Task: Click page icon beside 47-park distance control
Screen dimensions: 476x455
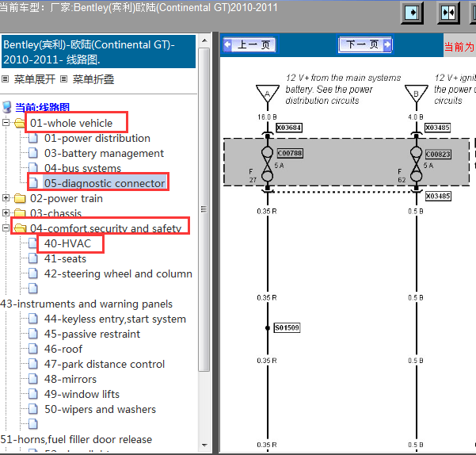Action: [x=33, y=364]
